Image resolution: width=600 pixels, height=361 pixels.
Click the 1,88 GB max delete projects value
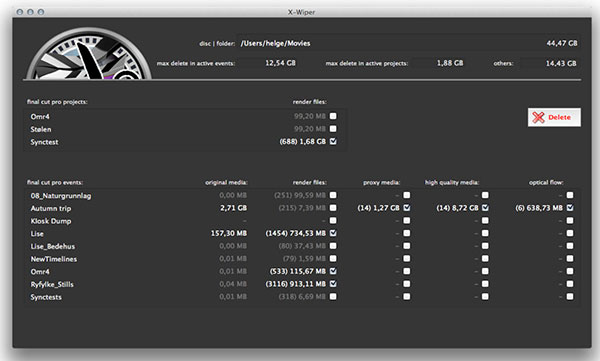(x=450, y=63)
